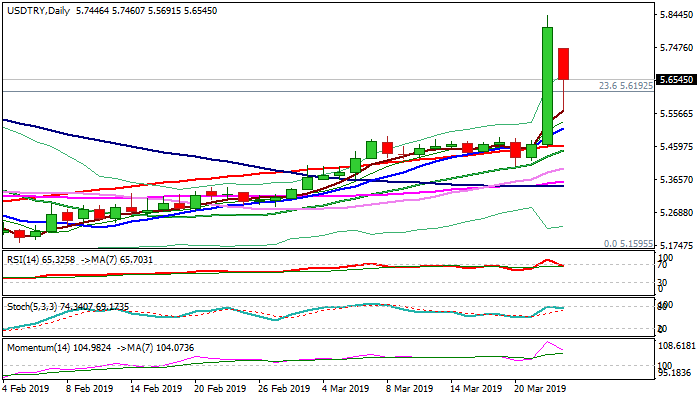Select the latest red candle
Image resolution: width=700 pixels, height=400 pixels.
click(x=564, y=63)
